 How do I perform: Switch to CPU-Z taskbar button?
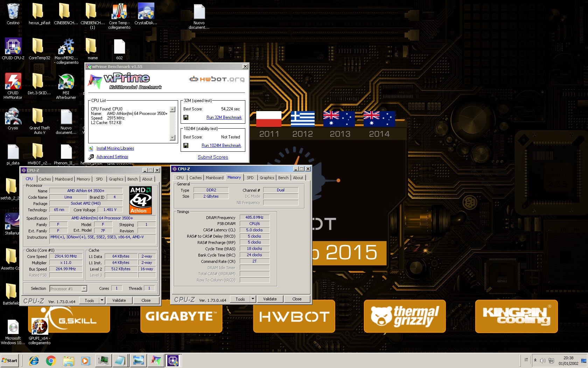click(x=173, y=360)
